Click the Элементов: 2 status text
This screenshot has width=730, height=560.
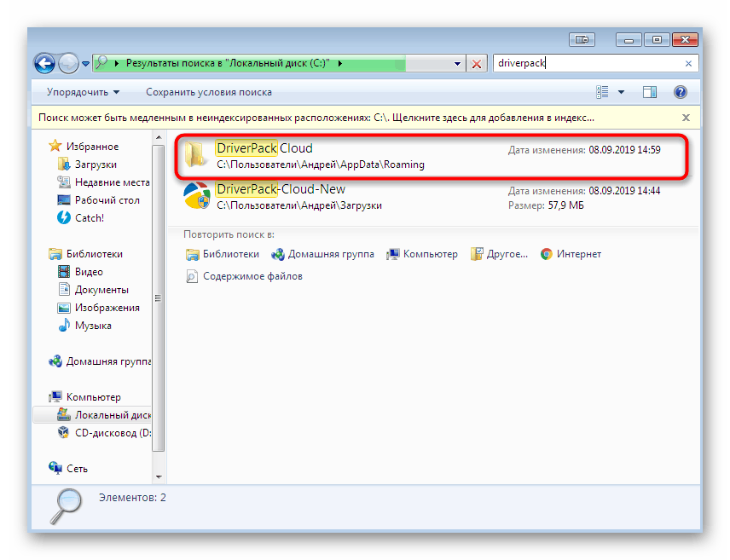[x=132, y=498]
